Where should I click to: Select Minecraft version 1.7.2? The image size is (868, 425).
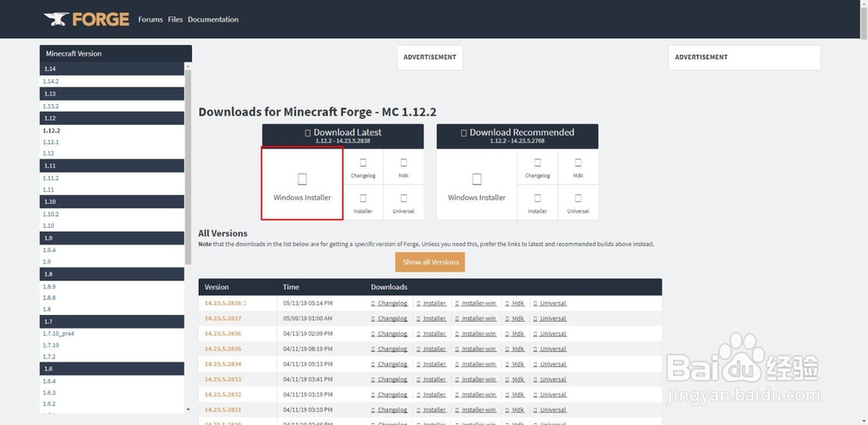pyautogui.click(x=49, y=357)
